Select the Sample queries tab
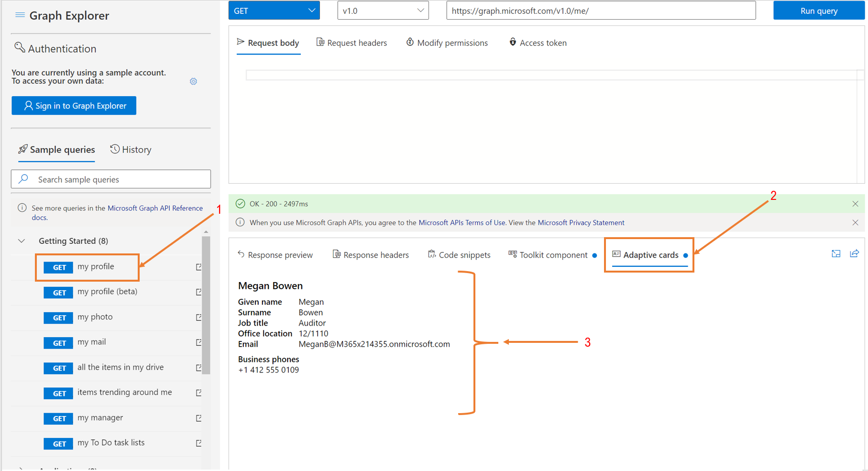 pyautogui.click(x=56, y=150)
